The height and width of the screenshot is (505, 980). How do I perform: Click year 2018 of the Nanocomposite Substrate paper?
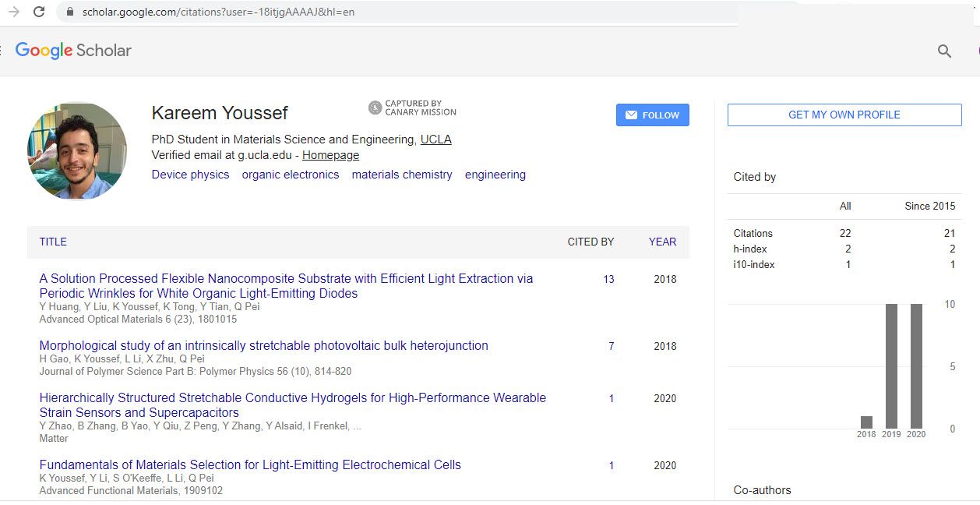point(665,279)
